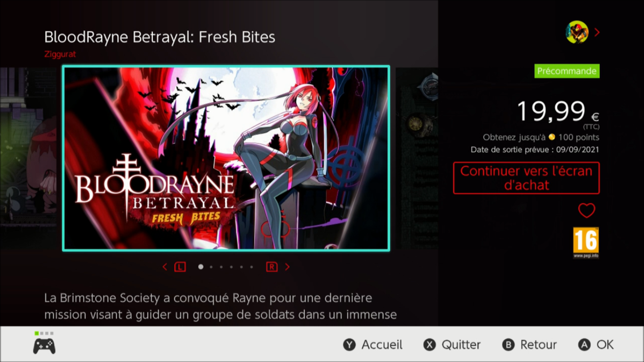Click the Y Accueil option
644x362 pixels.
[373, 345]
